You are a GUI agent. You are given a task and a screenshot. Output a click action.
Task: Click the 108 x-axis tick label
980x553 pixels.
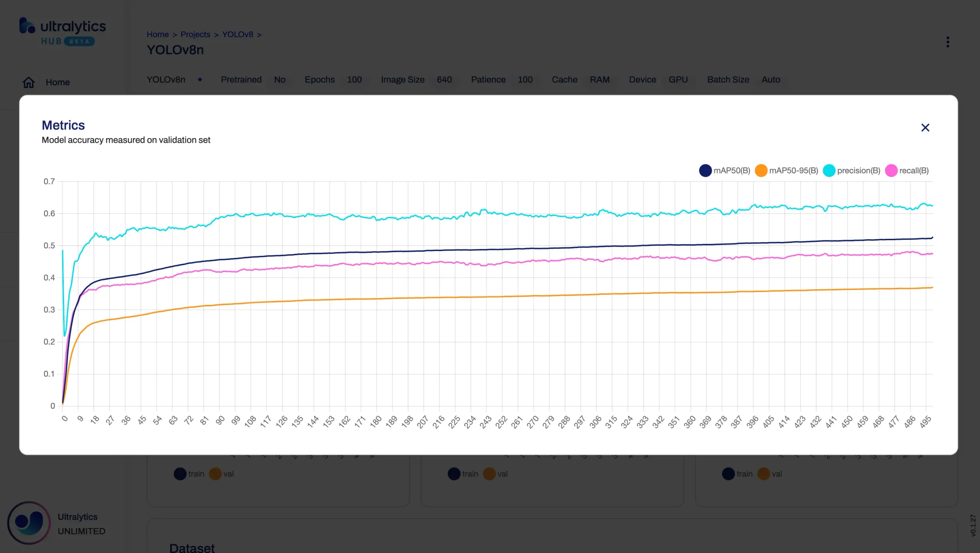click(250, 422)
